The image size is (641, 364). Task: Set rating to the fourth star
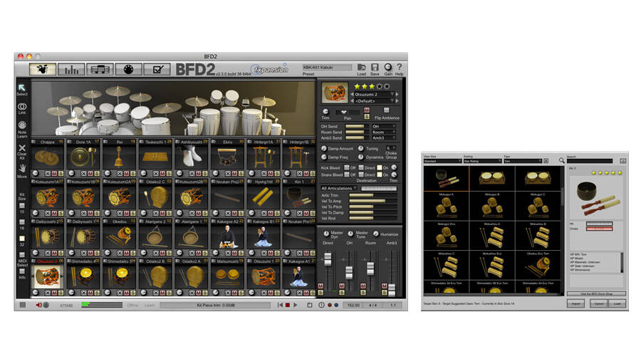(380, 86)
